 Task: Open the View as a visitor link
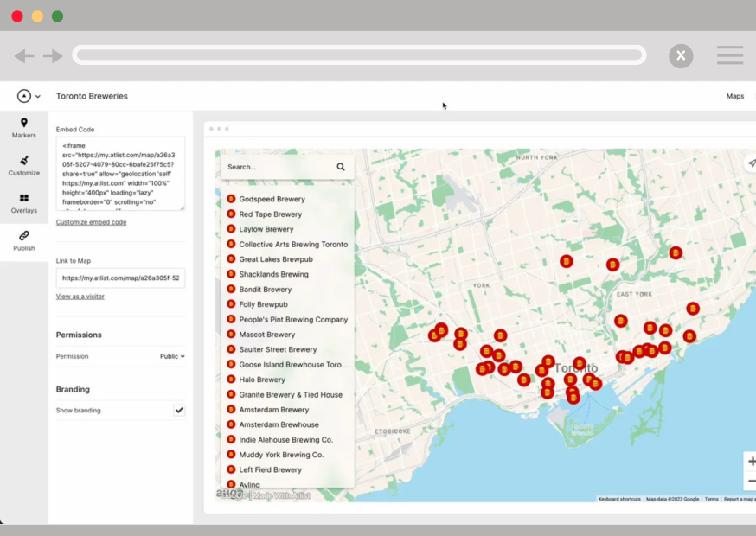click(x=80, y=296)
